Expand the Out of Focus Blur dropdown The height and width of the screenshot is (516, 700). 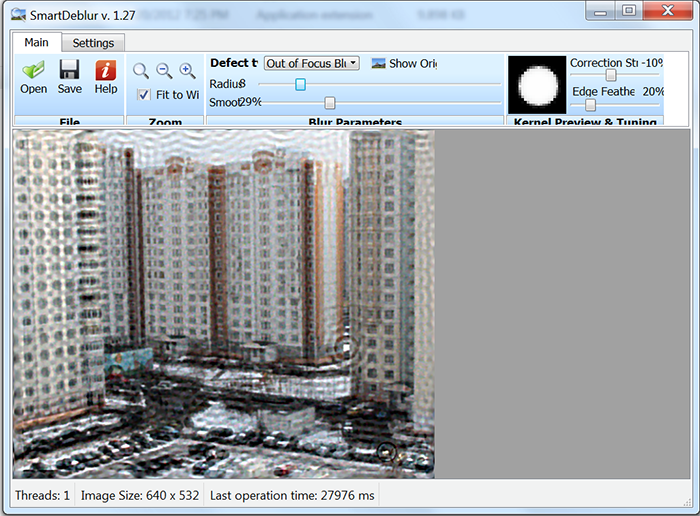(311, 63)
